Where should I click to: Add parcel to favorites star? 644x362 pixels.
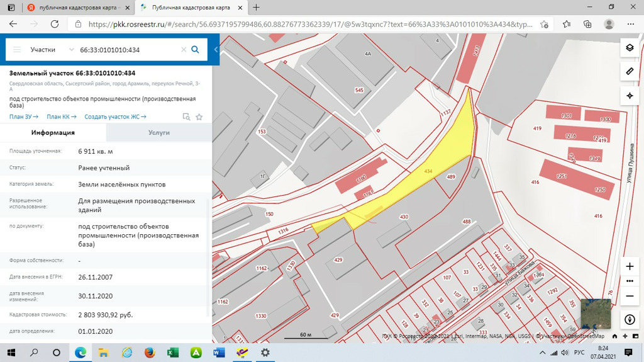(x=199, y=117)
